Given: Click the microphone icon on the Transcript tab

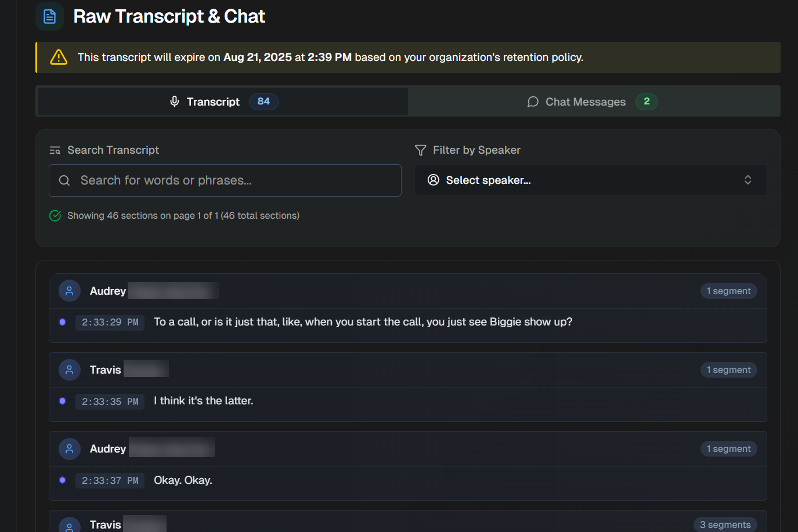Looking at the screenshot, I should (174, 102).
